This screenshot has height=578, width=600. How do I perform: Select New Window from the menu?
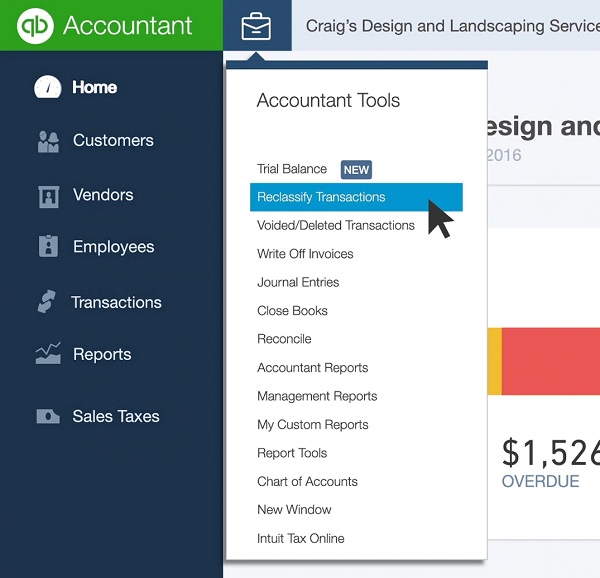click(294, 510)
